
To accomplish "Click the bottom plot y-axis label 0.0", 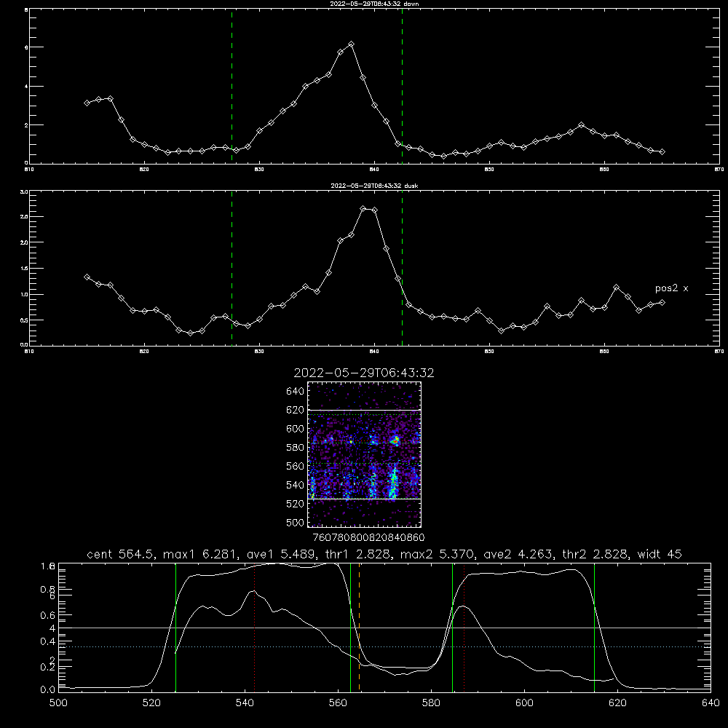I will click(x=48, y=690).
